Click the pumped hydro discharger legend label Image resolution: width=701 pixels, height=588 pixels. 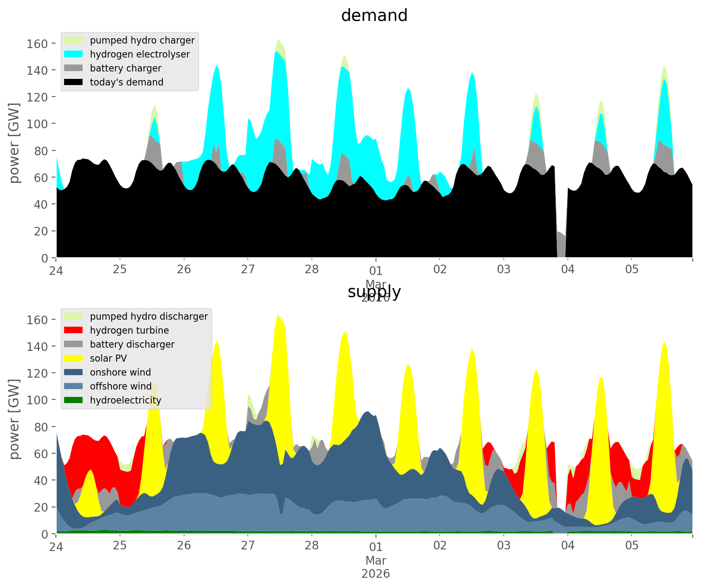(149, 316)
